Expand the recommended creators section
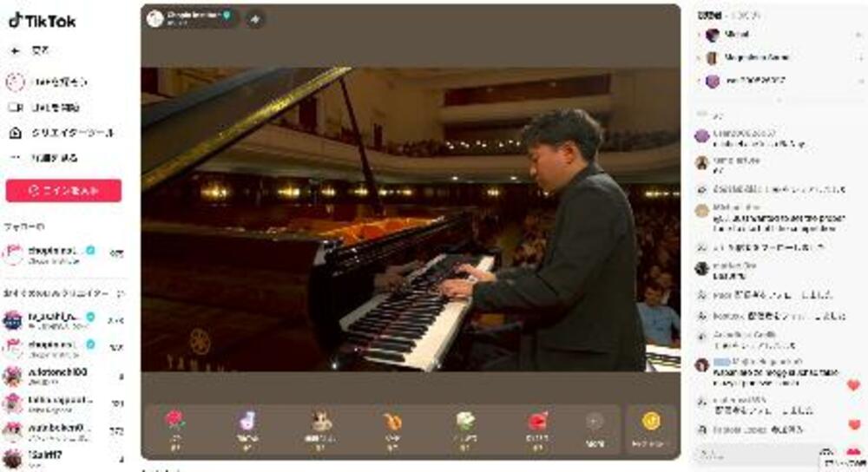Screen dimensions: 868x472 [121, 293]
